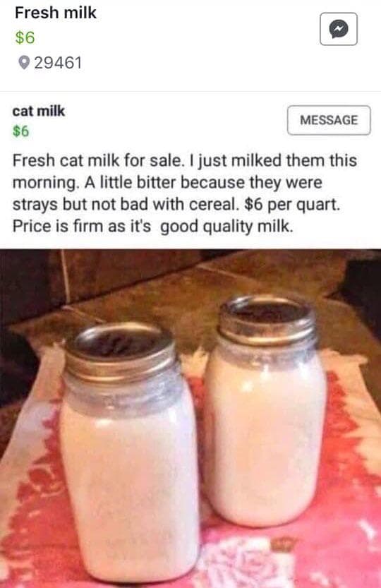Click the location pin icon
The height and width of the screenshot is (588, 381).
coord(23,63)
